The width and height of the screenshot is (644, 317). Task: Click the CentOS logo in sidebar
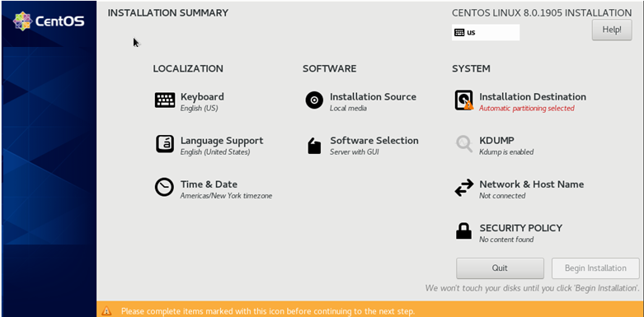(x=49, y=21)
